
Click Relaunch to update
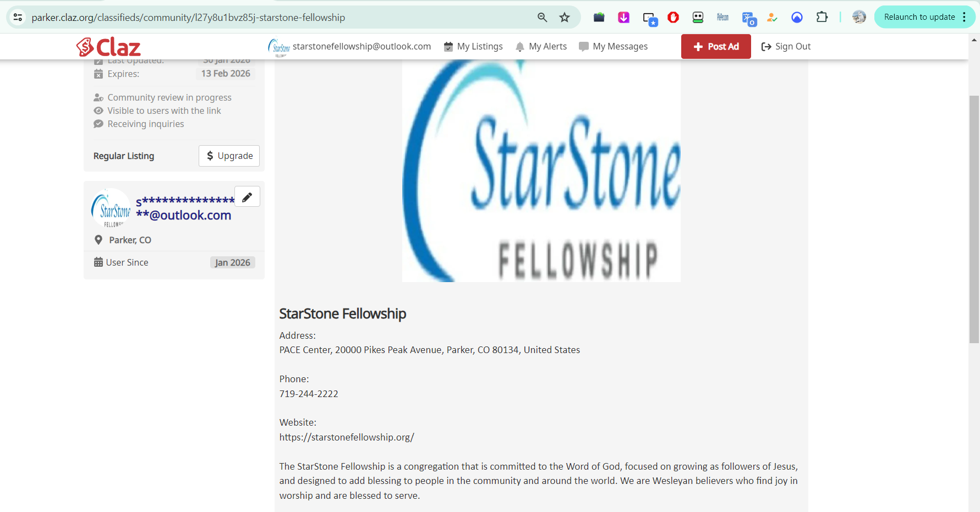[x=919, y=18]
